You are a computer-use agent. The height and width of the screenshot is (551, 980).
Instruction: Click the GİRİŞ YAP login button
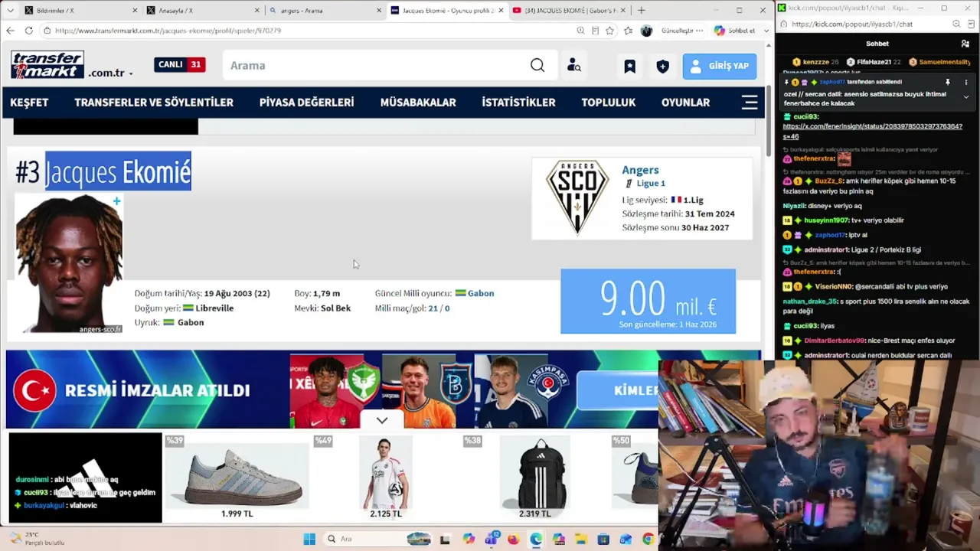[x=720, y=66]
